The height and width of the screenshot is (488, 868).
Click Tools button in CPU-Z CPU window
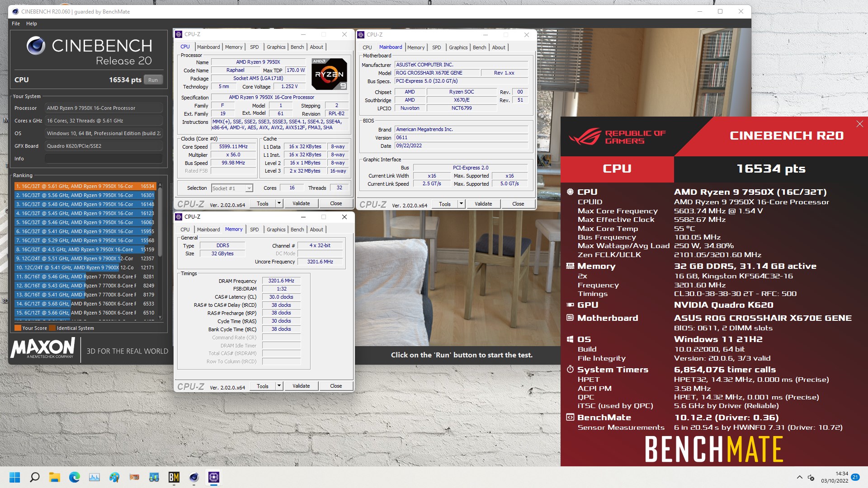(263, 203)
